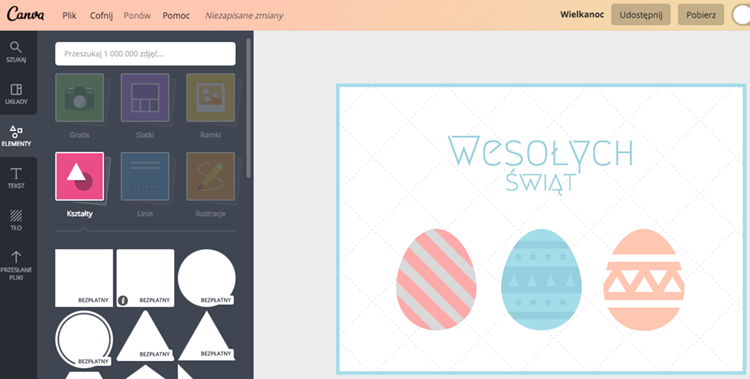This screenshot has height=379, width=750.
Task: Add the first rounded triangle shape
Action: coord(145,336)
